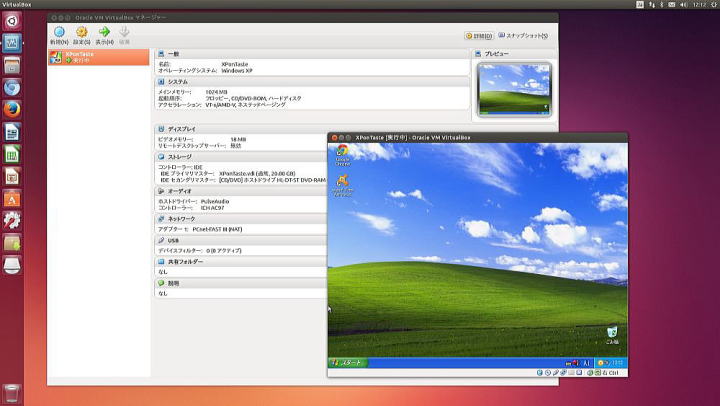Open VM Settings (設定) gear toolbar icon
Image resolution: width=720 pixels, height=406 pixels.
(x=82, y=32)
